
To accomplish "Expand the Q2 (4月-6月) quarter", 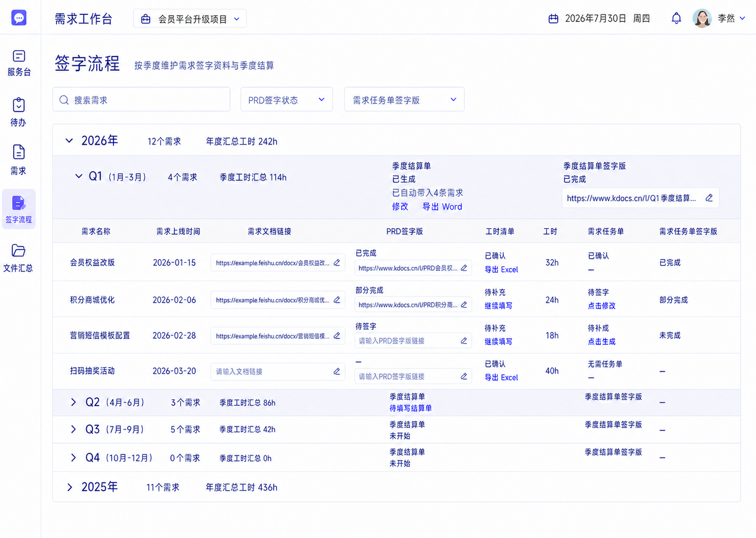I will [x=73, y=402].
